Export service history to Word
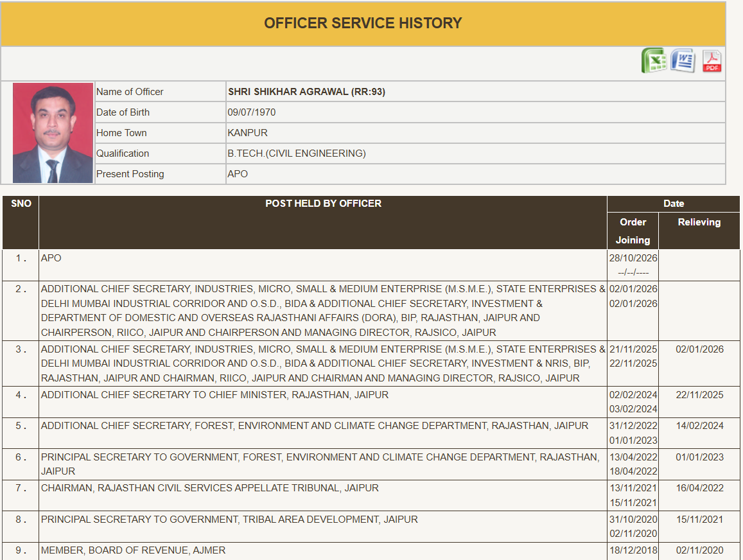Image resolution: width=743 pixels, height=560 pixels. [683, 60]
